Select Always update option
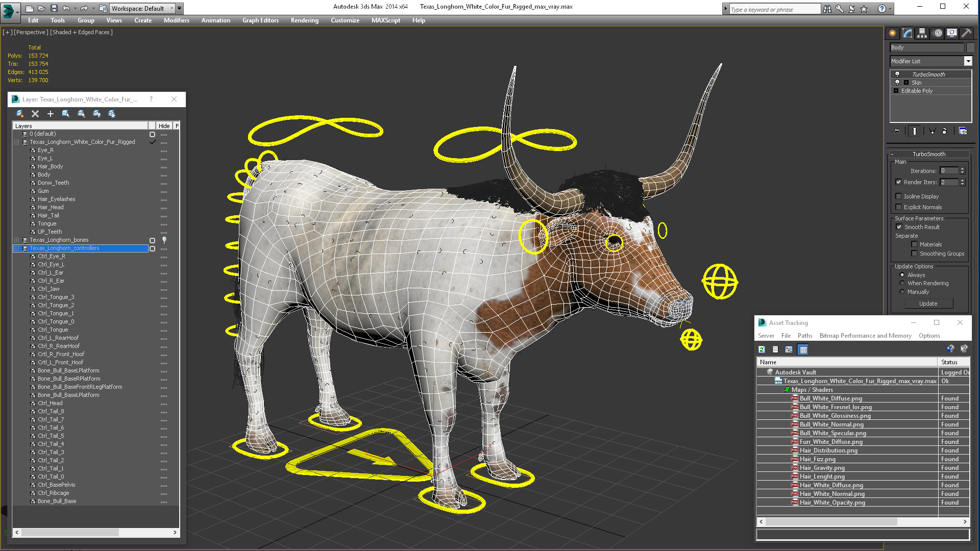Screen dimensions: 980x551 coord(902,275)
